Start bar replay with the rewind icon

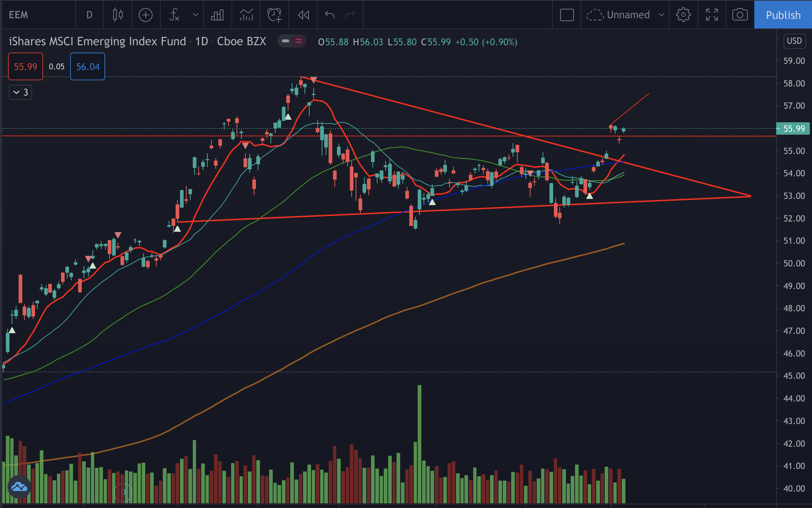coord(303,15)
